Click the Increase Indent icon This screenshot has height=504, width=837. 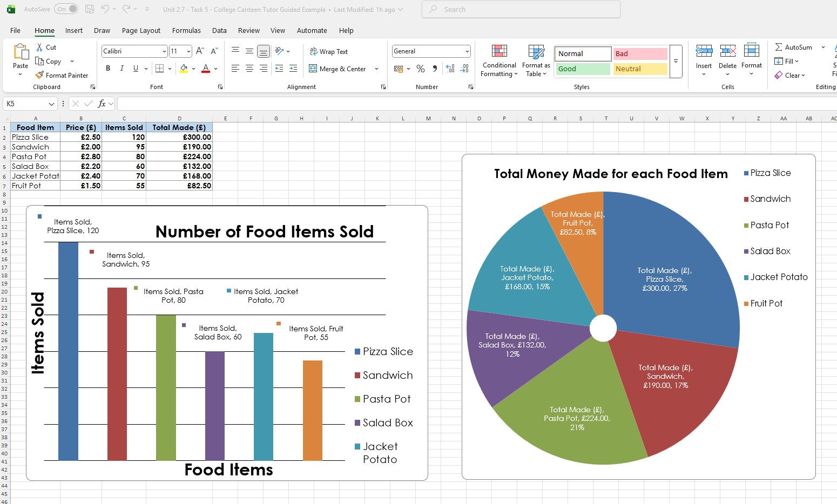293,69
